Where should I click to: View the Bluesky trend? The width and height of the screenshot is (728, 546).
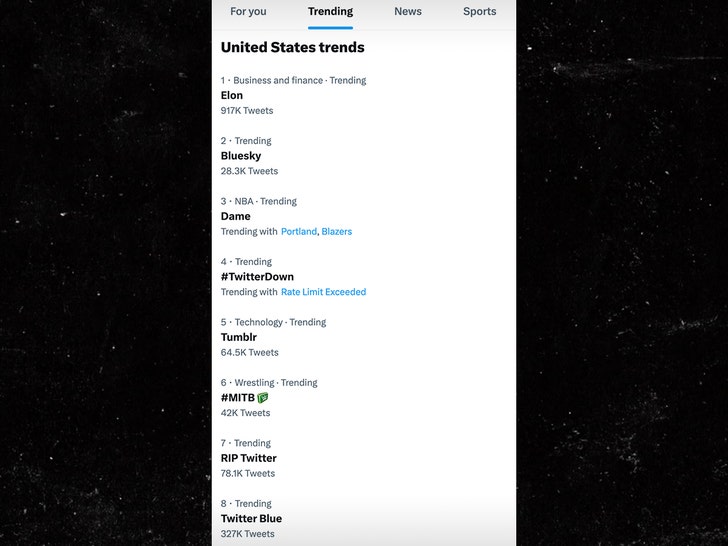pyautogui.click(x=241, y=156)
